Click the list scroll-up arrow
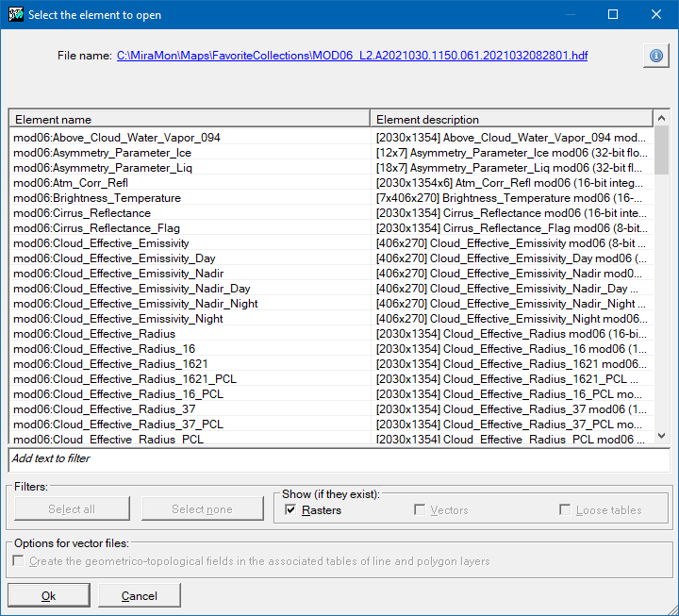 661,119
